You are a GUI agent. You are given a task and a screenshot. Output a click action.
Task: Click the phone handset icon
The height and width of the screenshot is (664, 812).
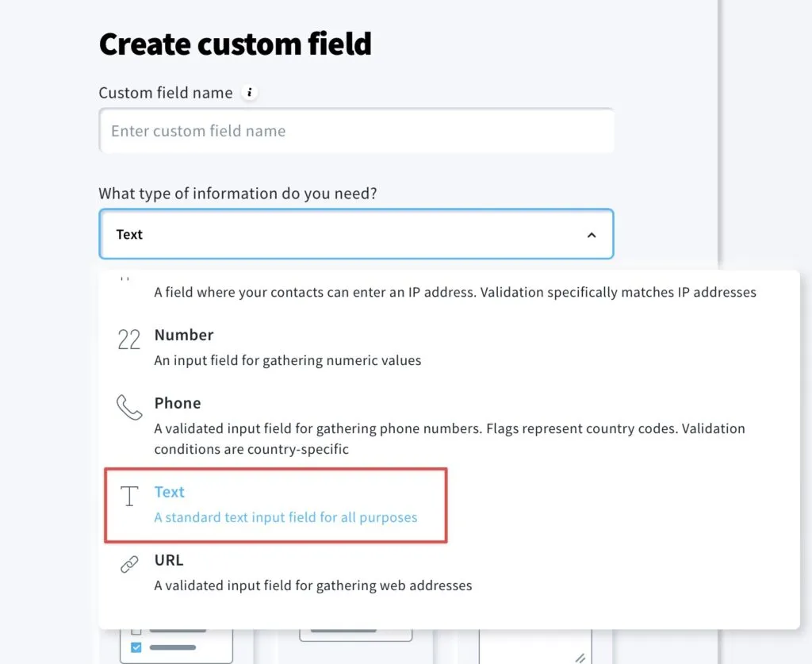click(x=129, y=407)
